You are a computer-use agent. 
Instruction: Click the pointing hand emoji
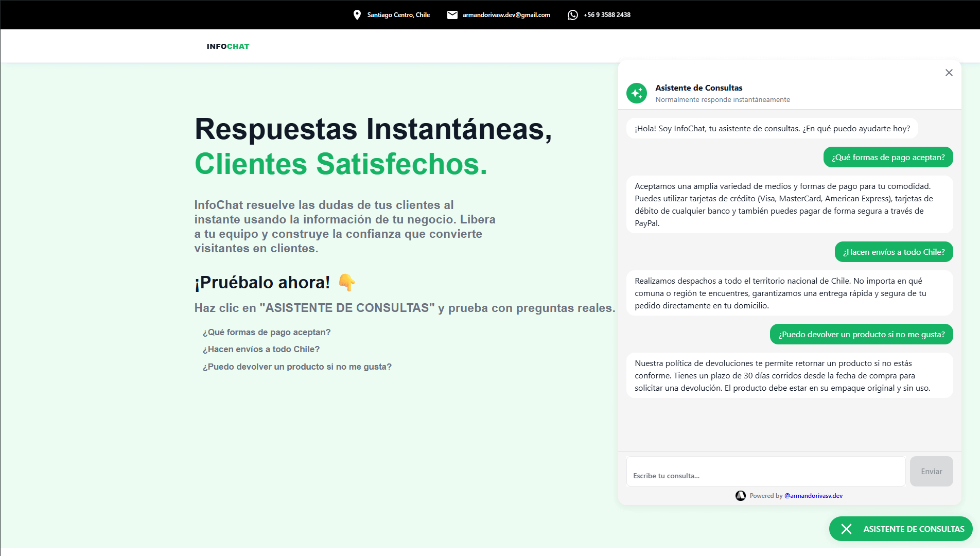click(346, 282)
